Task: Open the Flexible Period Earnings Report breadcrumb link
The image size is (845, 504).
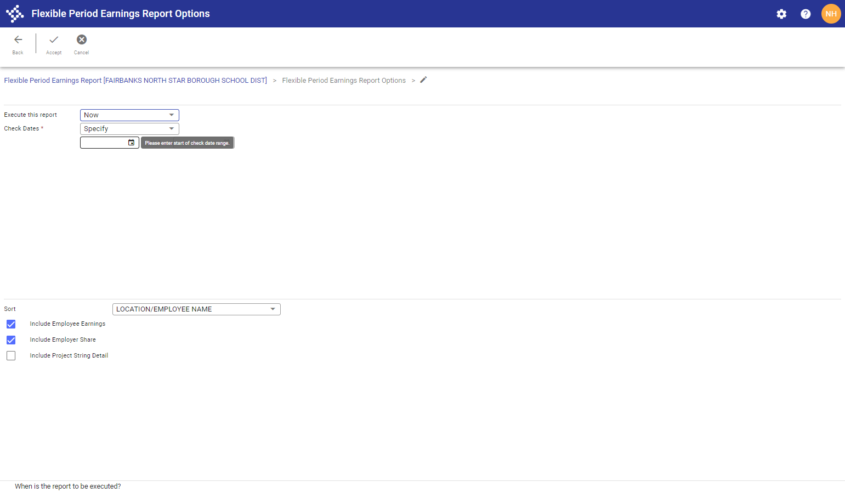Action: click(135, 81)
